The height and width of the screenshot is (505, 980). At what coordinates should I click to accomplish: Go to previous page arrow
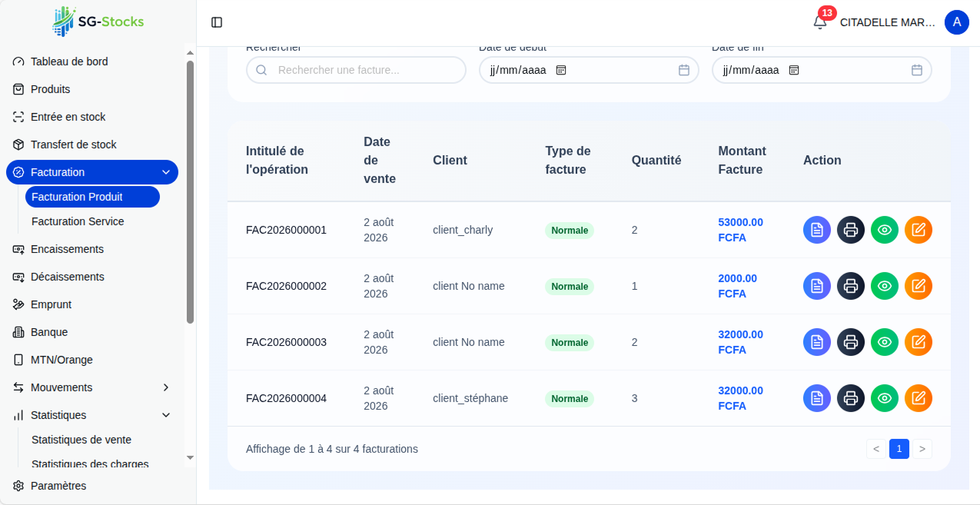coord(876,449)
